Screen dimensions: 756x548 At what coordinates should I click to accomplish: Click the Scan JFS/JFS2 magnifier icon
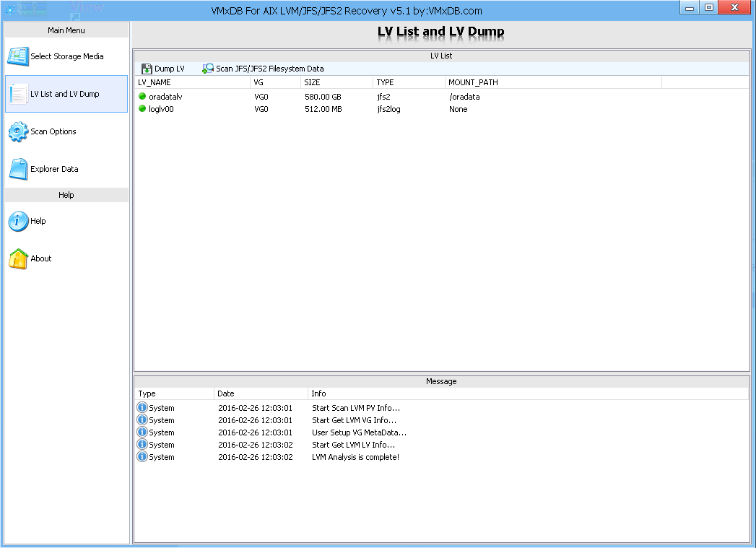pos(208,69)
